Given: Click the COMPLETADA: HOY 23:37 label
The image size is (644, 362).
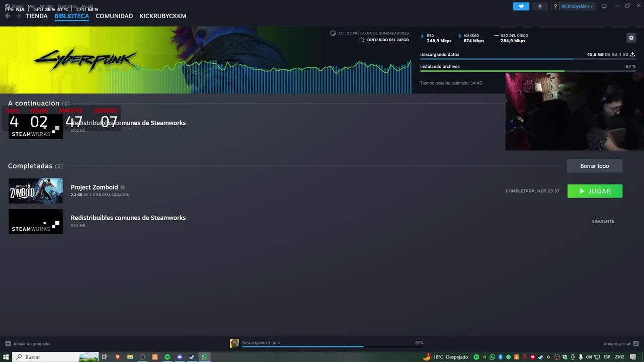Looking at the screenshot, I should (532, 191).
